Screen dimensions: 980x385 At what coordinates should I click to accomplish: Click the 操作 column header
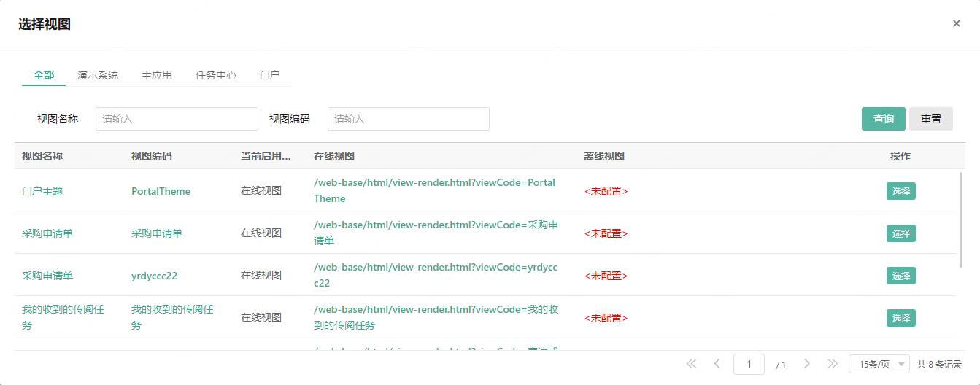(900, 156)
